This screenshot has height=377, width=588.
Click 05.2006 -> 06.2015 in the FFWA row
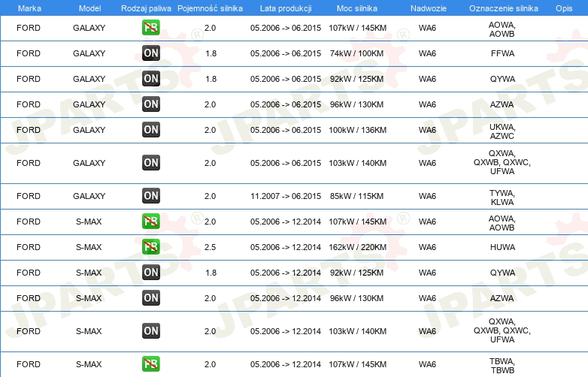click(x=286, y=53)
